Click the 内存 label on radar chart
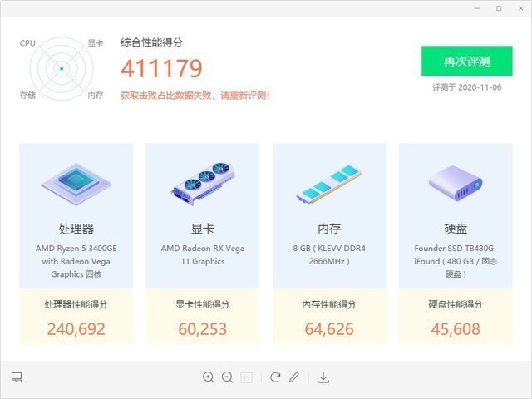The image size is (532, 399). coord(96,95)
